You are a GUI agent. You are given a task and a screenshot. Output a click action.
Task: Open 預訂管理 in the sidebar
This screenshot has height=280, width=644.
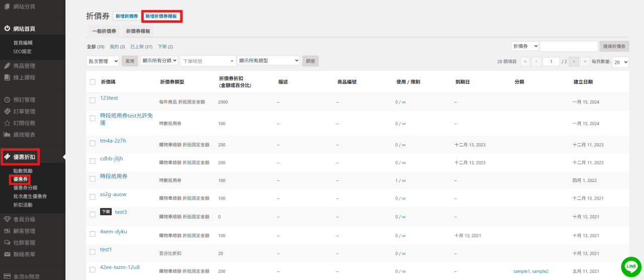pos(24,100)
